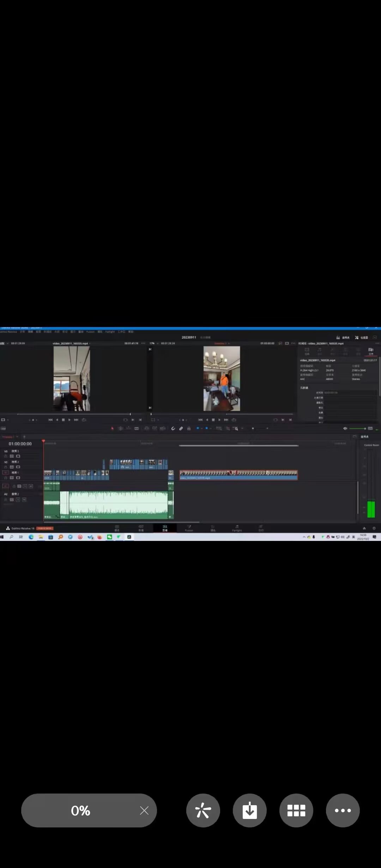Image resolution: width=381 pixels, height=868 pixels.
Task: Select the red arrow selection tool
Action: (x=113, y=428)
